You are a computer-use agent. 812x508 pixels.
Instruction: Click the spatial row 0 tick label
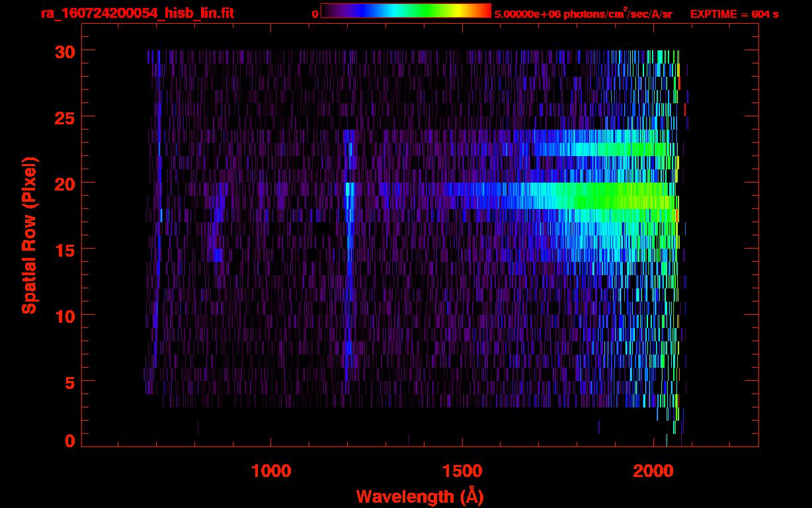click(x=69, y=441)
